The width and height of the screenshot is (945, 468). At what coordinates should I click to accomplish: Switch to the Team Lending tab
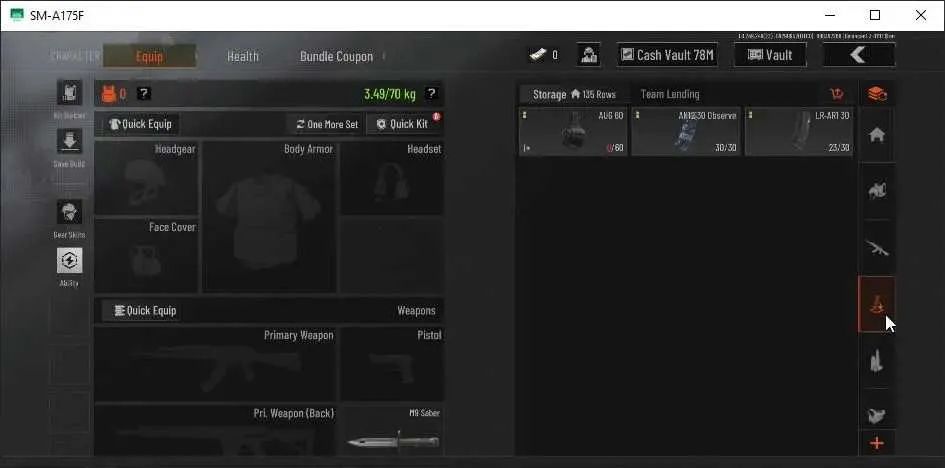point(670,95)
